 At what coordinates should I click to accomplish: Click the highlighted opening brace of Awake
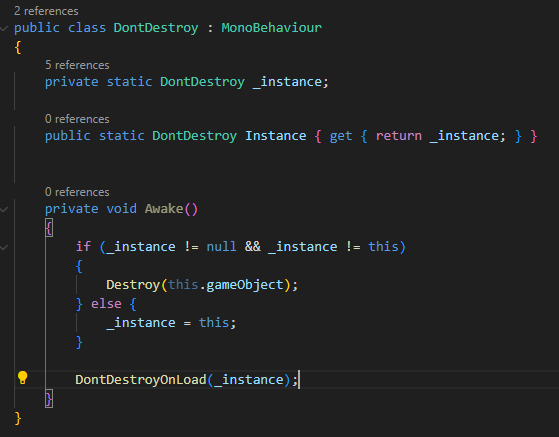tap(49, 228)
